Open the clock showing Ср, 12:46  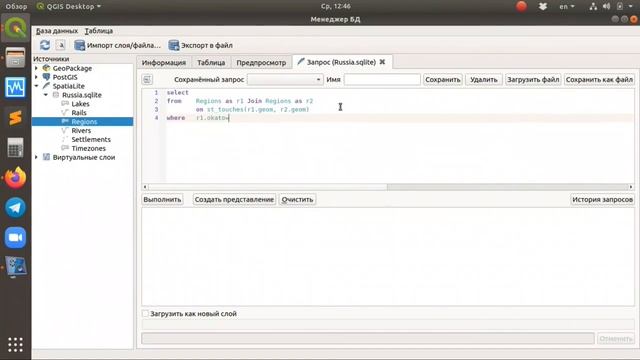(336, 6)
